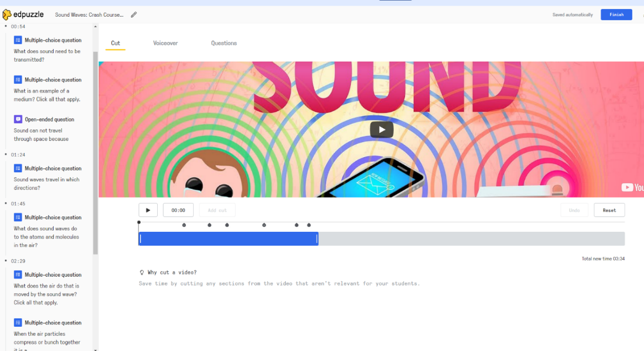This screenshot has height=351, width=644.
Task: Click the 02:29 timestamp in sidebar
Action: pos(18,261)
